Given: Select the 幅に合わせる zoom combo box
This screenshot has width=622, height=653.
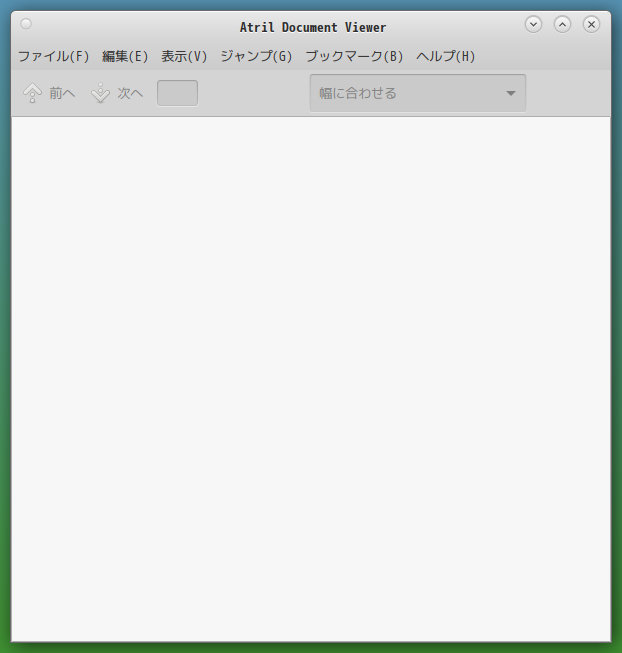Looking at the screenshot, I should [418, 93].
